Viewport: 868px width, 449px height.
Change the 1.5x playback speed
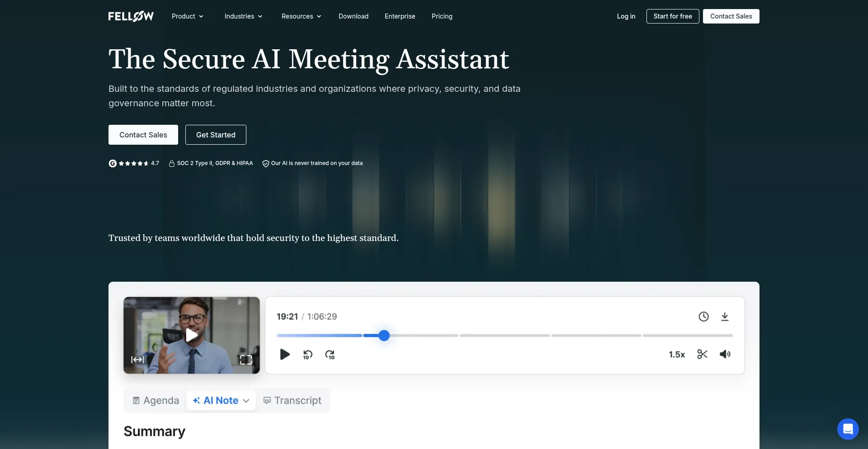677,354
